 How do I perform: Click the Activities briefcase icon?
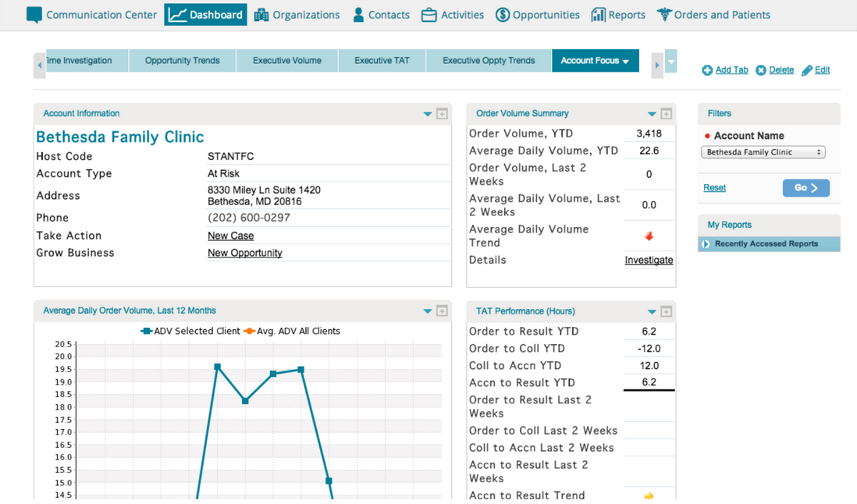point(429,15)
